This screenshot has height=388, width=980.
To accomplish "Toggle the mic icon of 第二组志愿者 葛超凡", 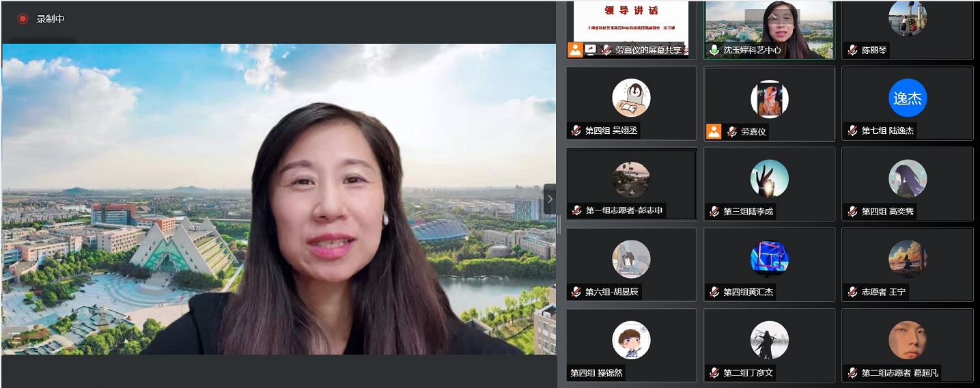I will coord(852,373).
